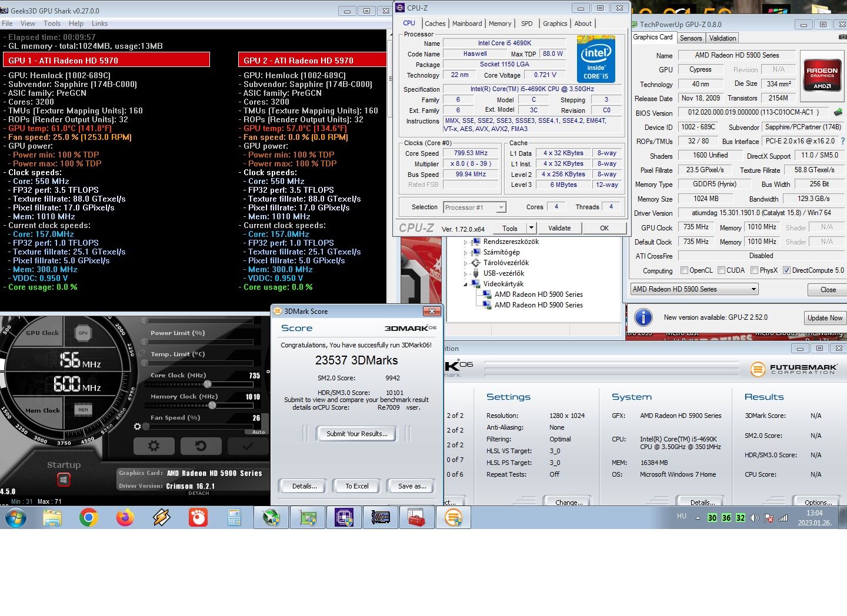Image resolution: width=847 pixels, height=616 pixels.
Task: Click the network signal tray icon
Action: tap(783, 518)
